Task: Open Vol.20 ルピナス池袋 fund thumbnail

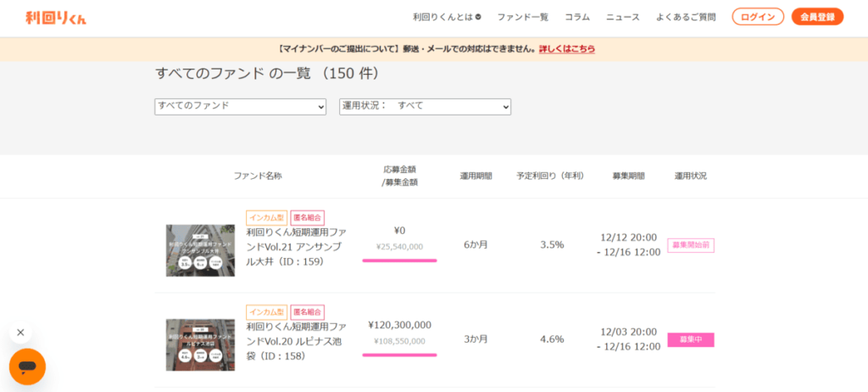Action: point(200,344)
